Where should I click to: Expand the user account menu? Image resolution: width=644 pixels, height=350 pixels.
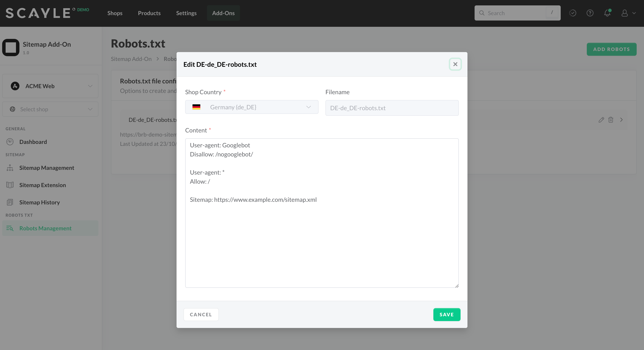tap(628, 13)
